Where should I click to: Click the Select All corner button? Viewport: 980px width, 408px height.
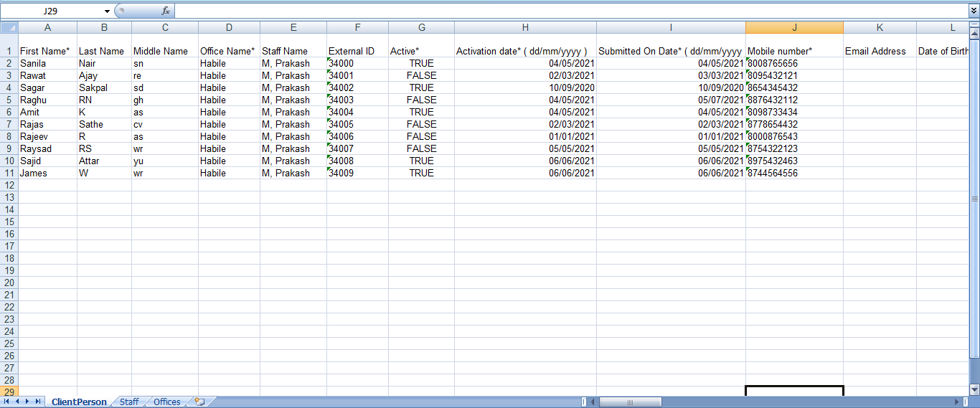pos(9,27)
